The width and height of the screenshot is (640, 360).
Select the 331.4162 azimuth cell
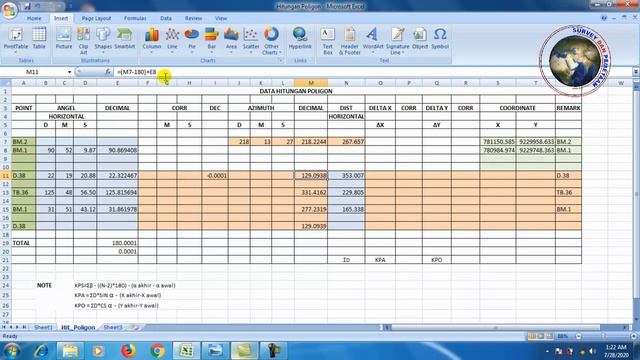point(311,192)
